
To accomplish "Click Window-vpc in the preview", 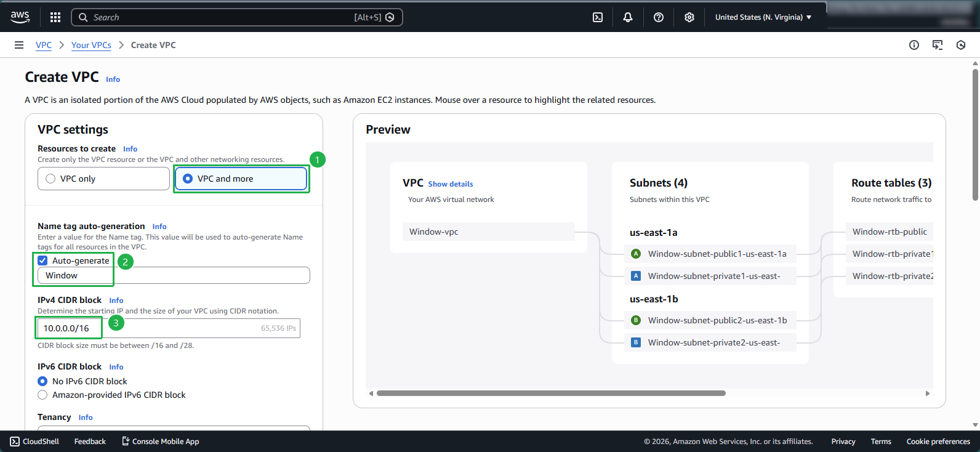I will (x=489, y=232).
